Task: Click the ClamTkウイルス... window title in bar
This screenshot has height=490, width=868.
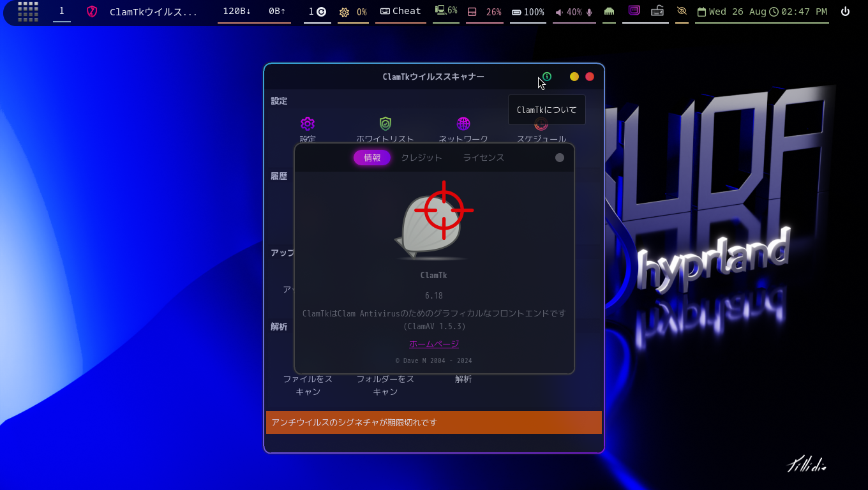Action: coord(154,11)
